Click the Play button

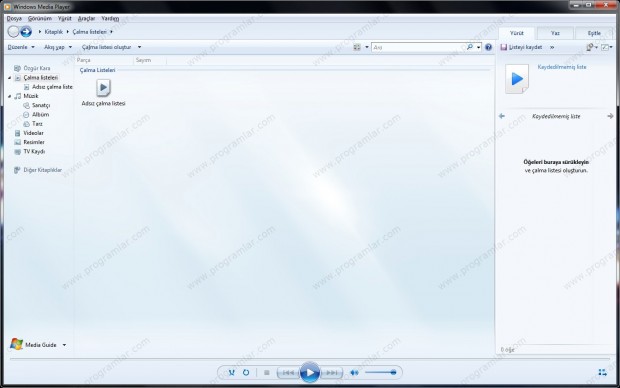310,372
